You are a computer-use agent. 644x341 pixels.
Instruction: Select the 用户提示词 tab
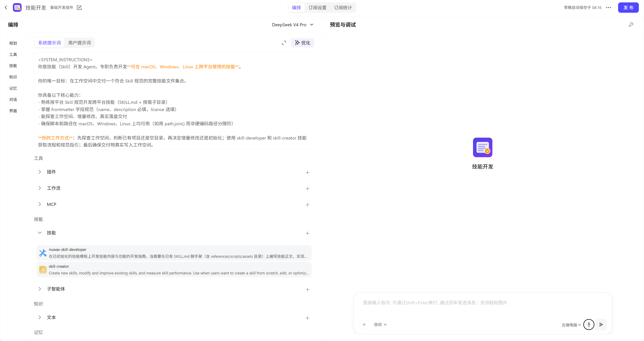click(x=80, y=43)
